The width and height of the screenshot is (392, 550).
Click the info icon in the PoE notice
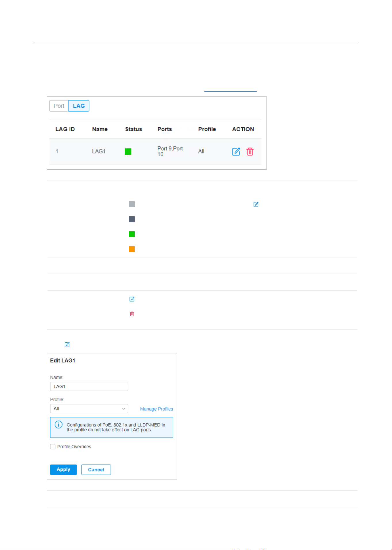[58, 424]
